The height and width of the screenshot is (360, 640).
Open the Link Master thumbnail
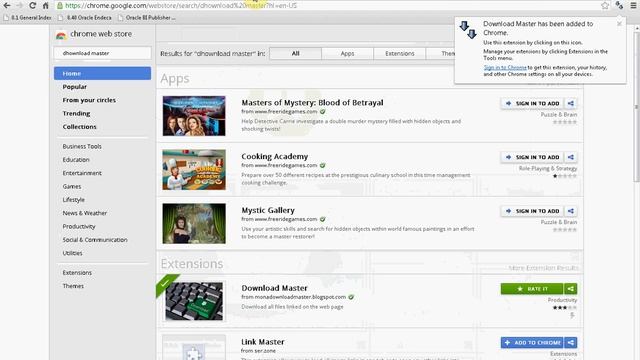pos(194,348)
